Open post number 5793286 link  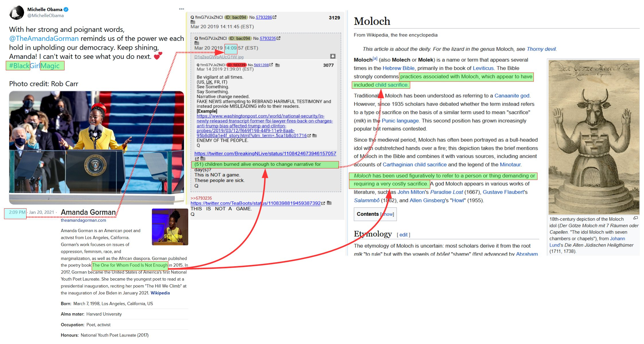click(x=264, y=17)
